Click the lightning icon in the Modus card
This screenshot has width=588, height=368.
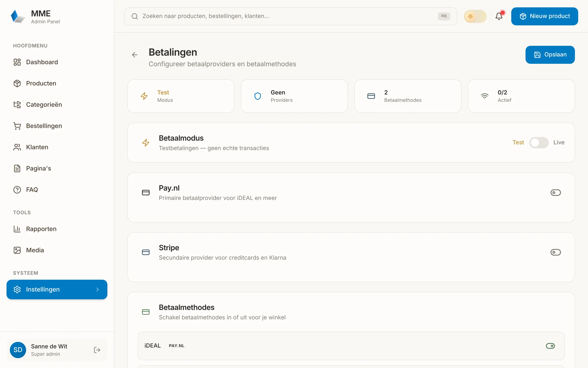coord(144,96)
